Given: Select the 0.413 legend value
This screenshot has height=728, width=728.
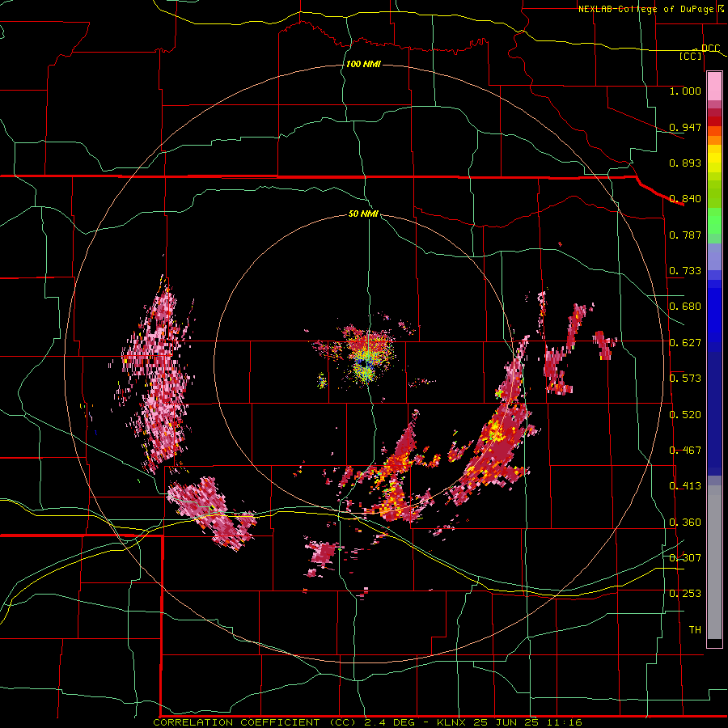Looking at the screenshot, I should point(685,486).
